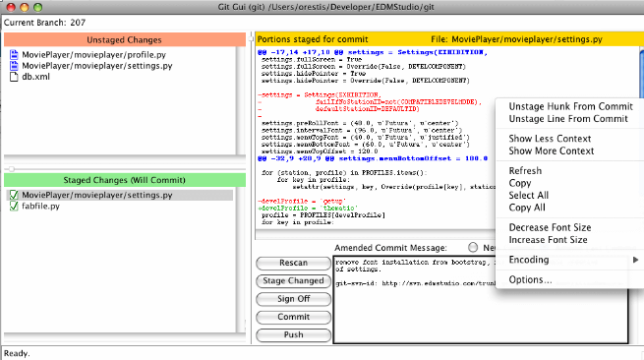644x360 pixels.
Task: Click the second hunk header @@ -32,9 +28,9
Action: (x=373, y=158)
